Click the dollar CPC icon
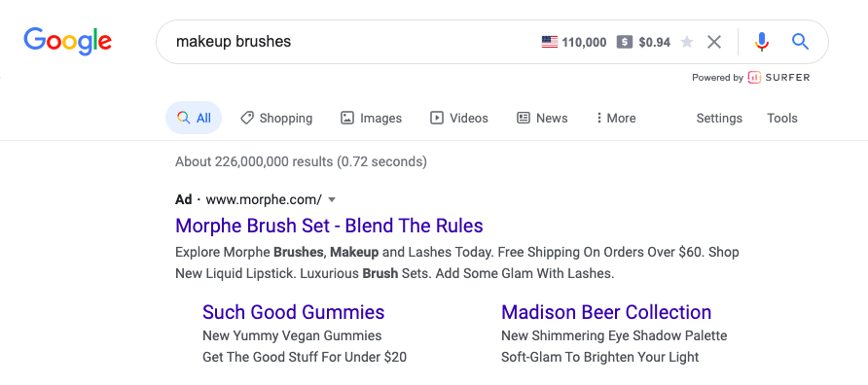 (x=625, y=42)
